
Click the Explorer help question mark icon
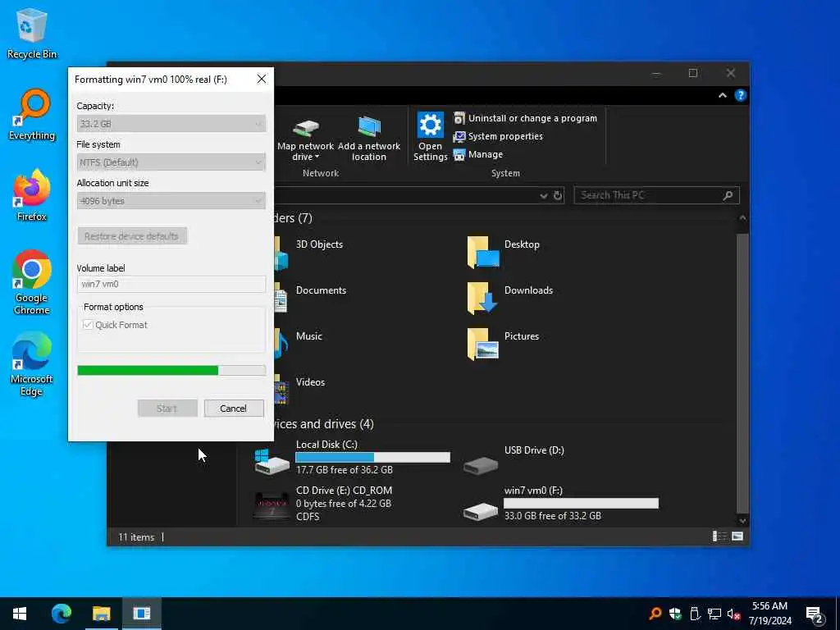tap(741, 95)
